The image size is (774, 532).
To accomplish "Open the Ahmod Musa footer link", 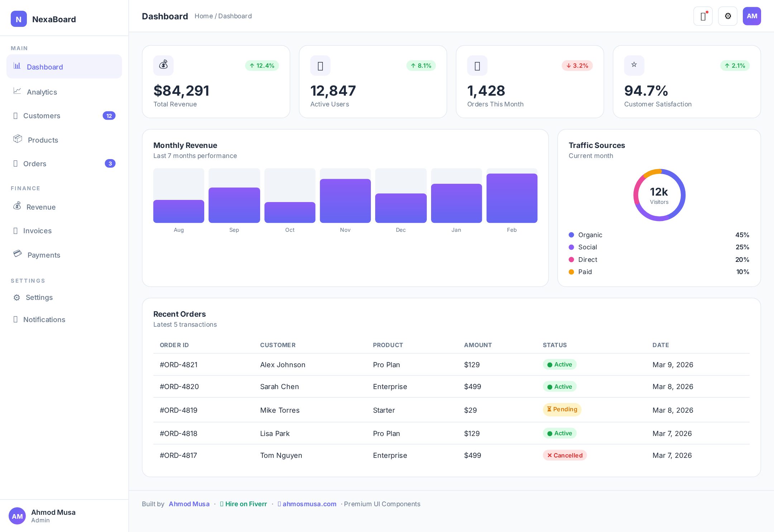I will (x=189, y=504).
